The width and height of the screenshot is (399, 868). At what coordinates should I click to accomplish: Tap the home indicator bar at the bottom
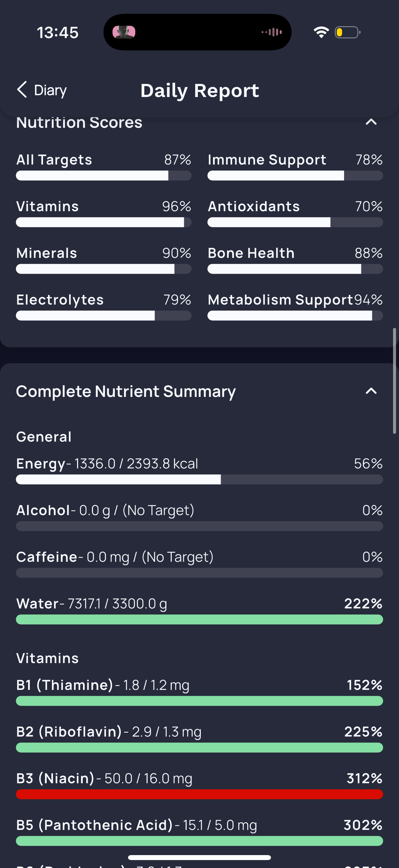199,857
